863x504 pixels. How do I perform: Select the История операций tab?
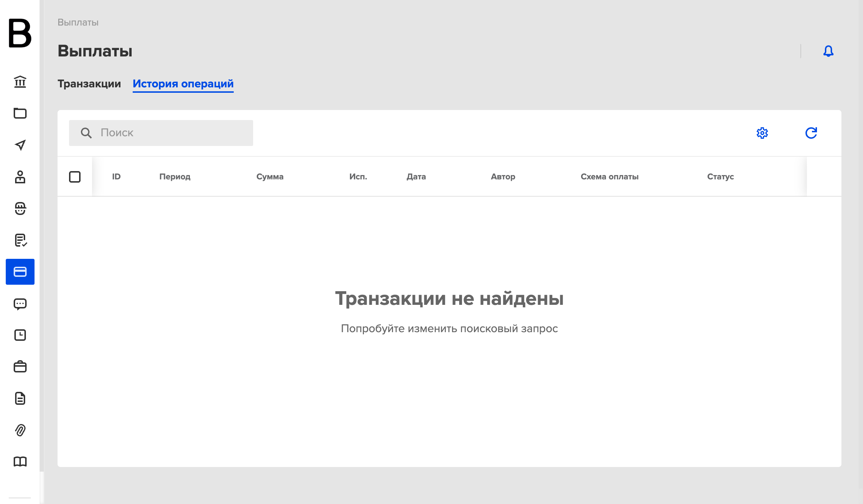pyautogui.click(x=183, y=84)
